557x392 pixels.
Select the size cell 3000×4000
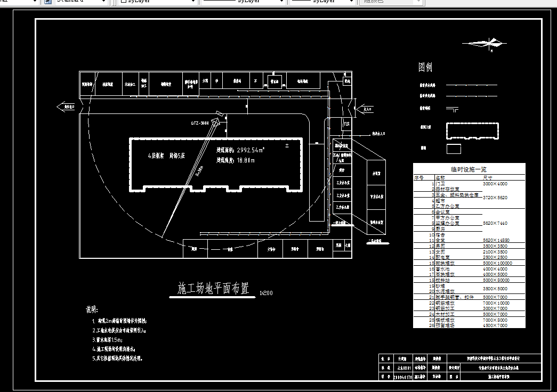click(x=495, y=184)
